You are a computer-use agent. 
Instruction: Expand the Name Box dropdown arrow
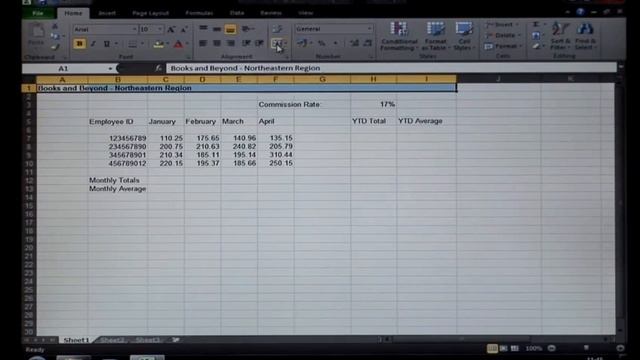pos(110,69)
